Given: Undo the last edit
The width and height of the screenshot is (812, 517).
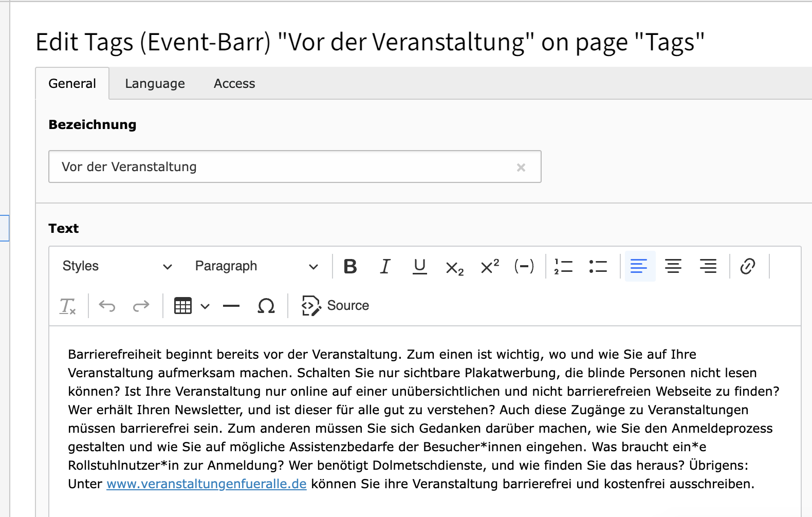Looking at the screenshot, I should (107, 306).
